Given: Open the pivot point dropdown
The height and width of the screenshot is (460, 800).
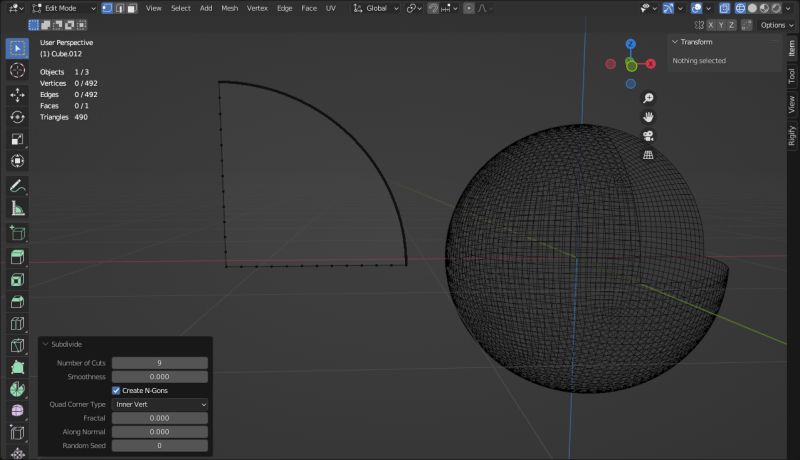Looking at the screenshot, I should pyautogui.click(x=414, y=8).
